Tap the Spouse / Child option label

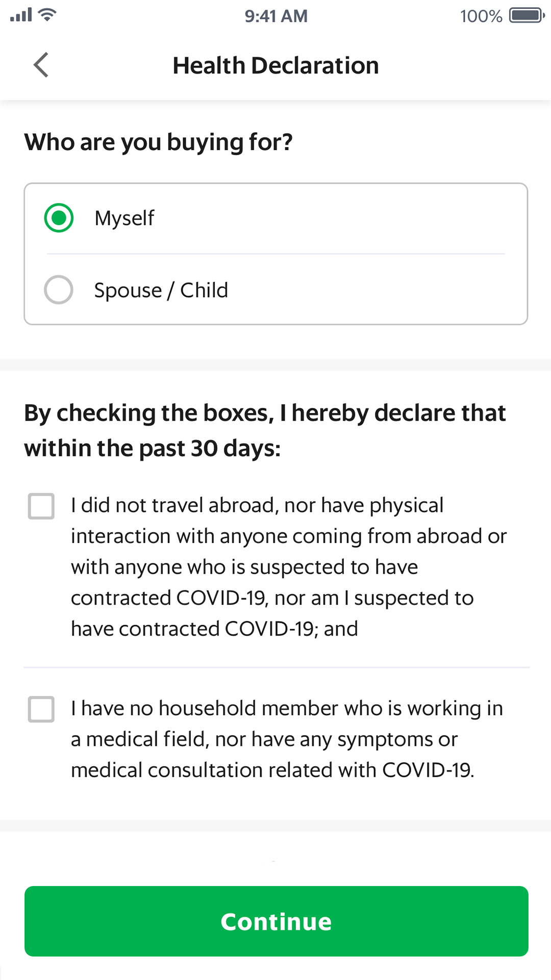[161, 290]
